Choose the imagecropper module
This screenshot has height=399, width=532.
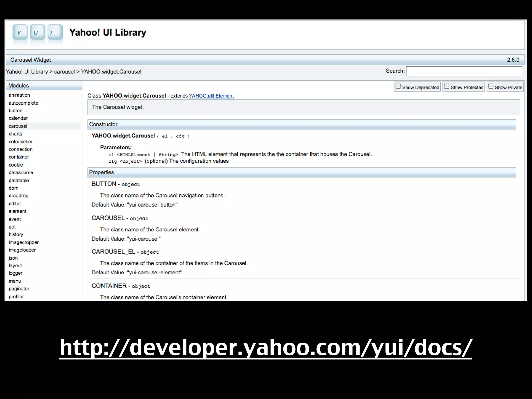click(24, 242)
